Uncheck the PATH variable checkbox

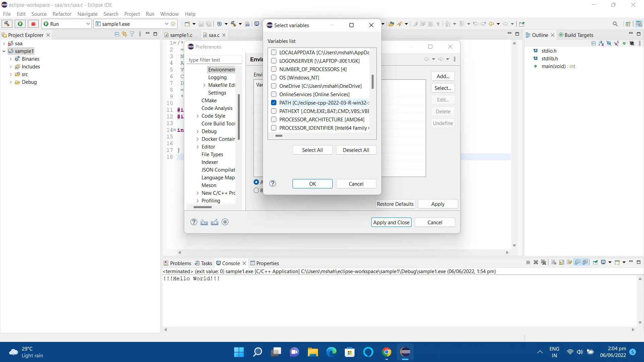tap(274, 103)
